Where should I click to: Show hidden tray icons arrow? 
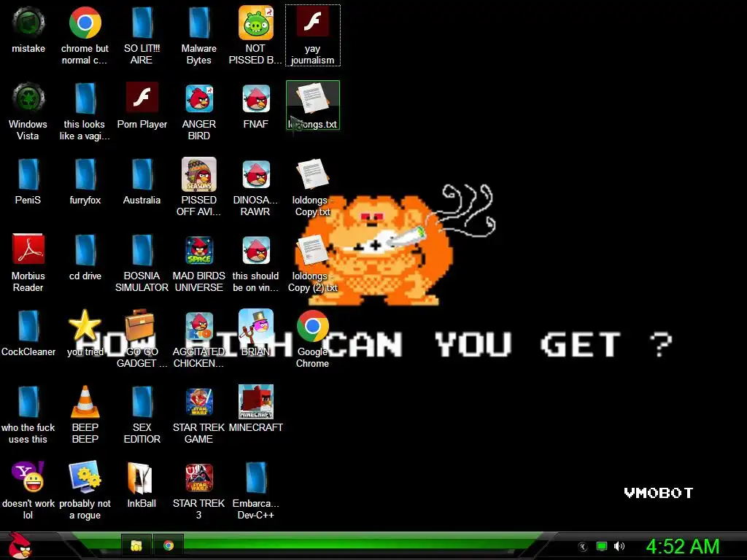(582, 547)
